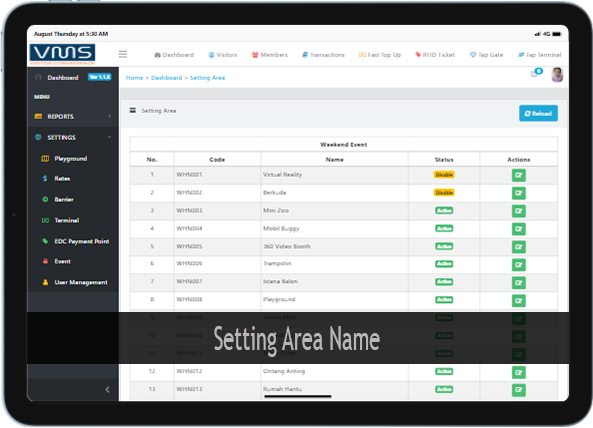The height and width of the screenshot is (428, 593).
Task: Select Rates in the settings sidebar
Action: [x=62, y=178]
